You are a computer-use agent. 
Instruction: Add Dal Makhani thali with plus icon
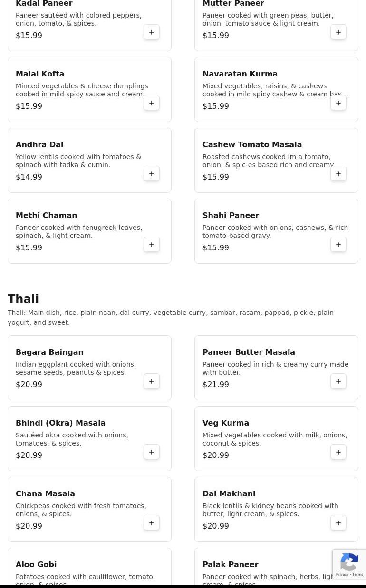[x=338, y=523]
